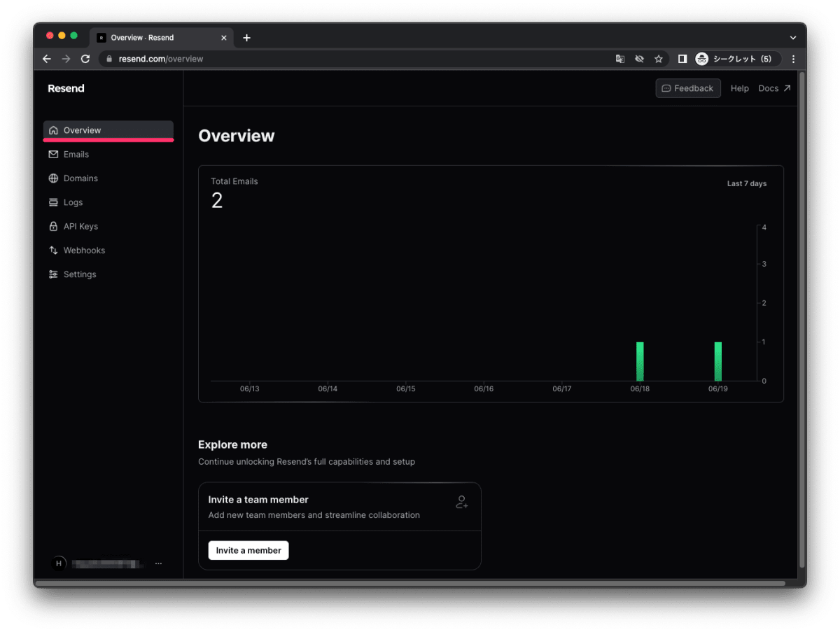
Task: Click the 06/13 axis label
Action: pos(249,388)
